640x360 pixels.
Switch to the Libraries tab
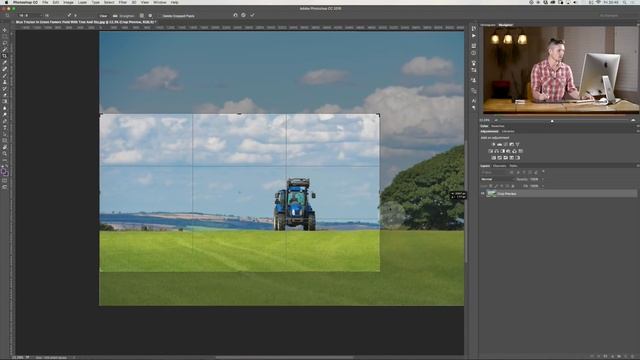coord(508,131)
